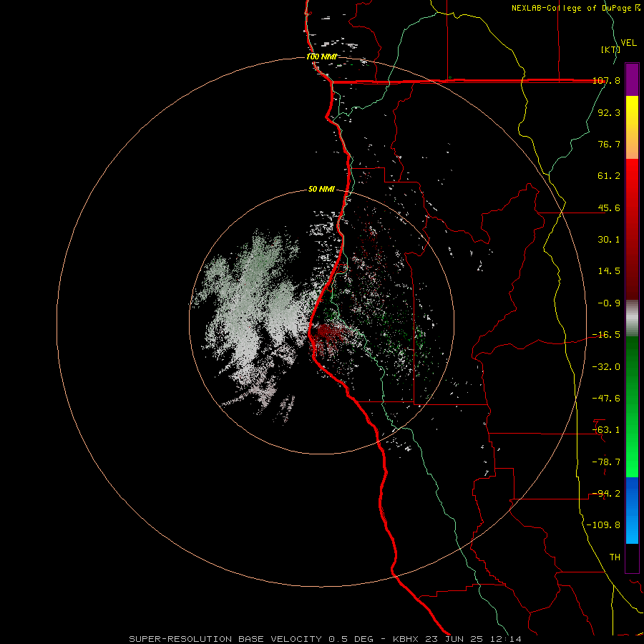Click the -109.8 scale value
The width and height of the screenshot is (644, 644).
[x=604, y=525]
